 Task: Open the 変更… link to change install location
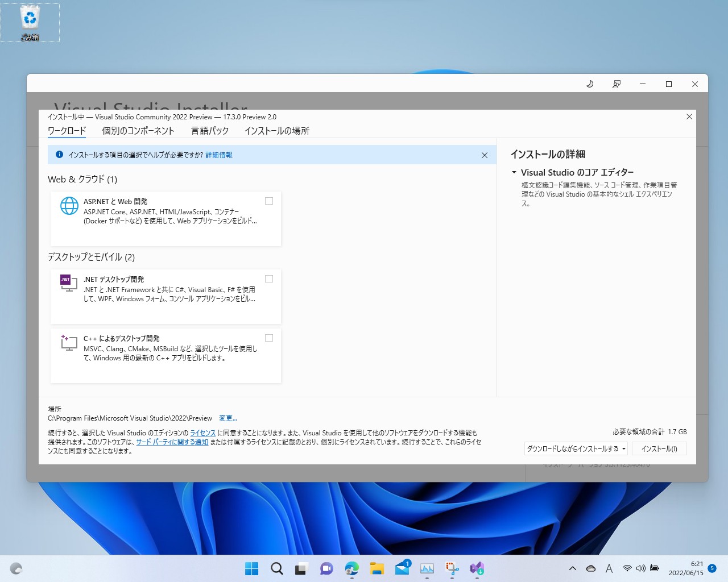point(227,418)
